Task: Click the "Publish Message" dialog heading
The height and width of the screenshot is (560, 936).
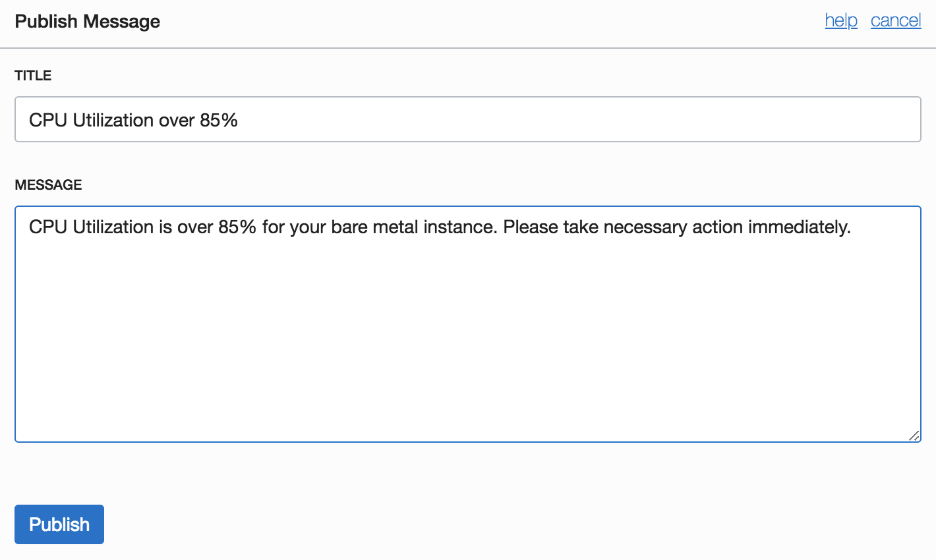Action: [x=88, y=22]
